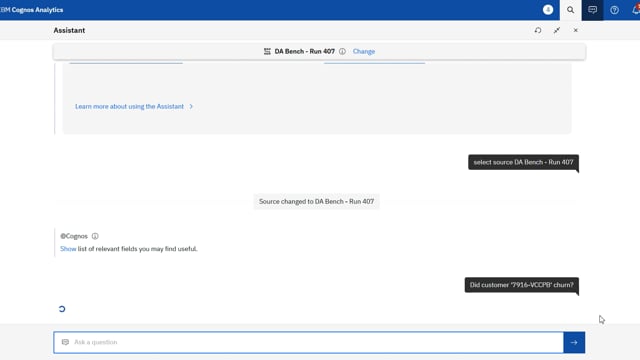Viewport: 640px width, 360px height.
Task: Close the Assistant panel
Action: [x=576, y=30]
